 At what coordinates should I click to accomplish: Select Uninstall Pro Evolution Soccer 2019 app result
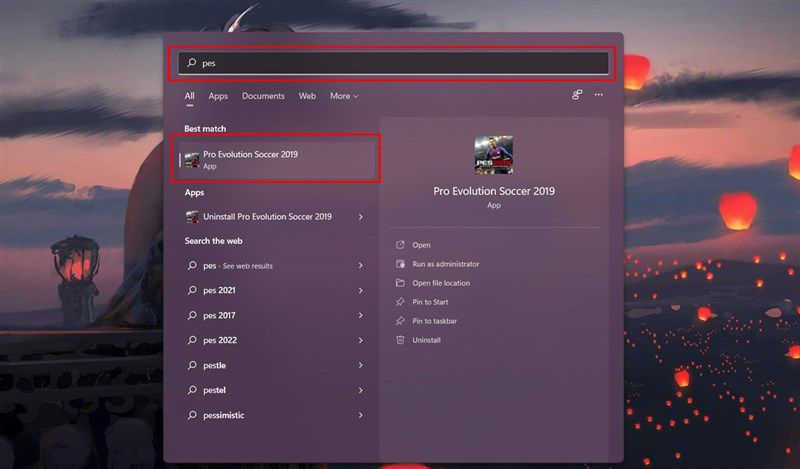click(x=276, y=217)
